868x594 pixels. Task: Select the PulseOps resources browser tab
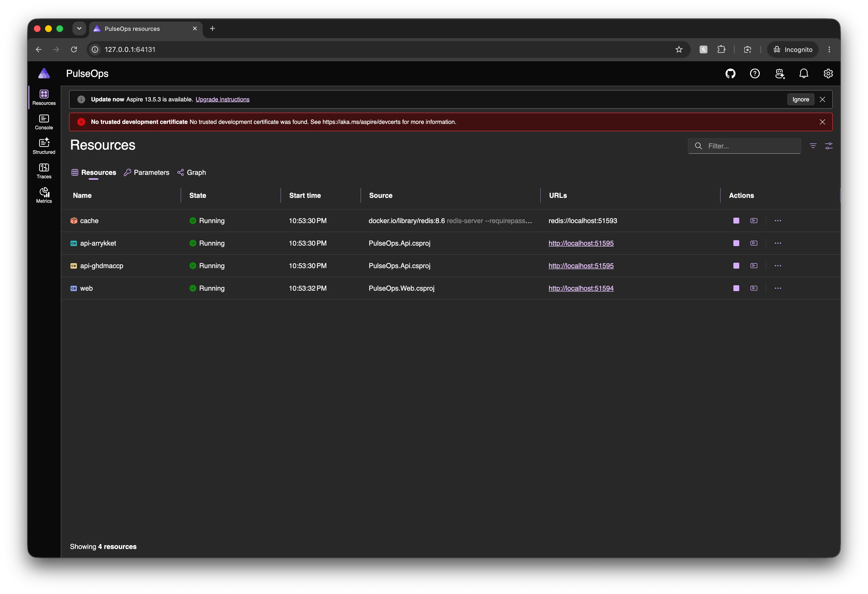coord(146,29)
